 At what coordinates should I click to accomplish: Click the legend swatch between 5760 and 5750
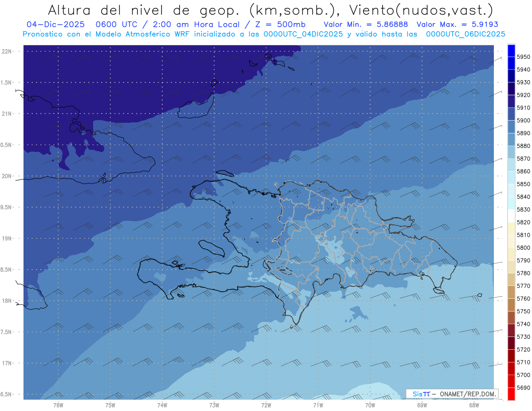pos(511,305)
